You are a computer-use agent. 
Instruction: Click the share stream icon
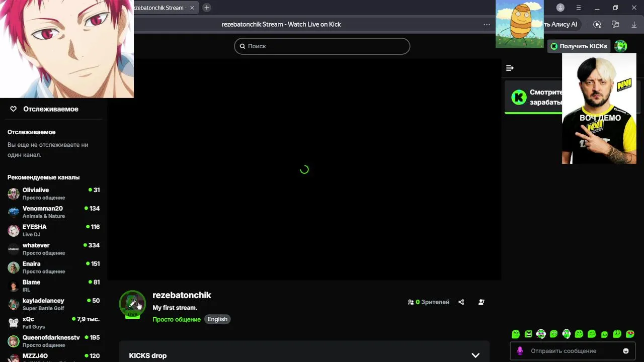click(461, 302)
